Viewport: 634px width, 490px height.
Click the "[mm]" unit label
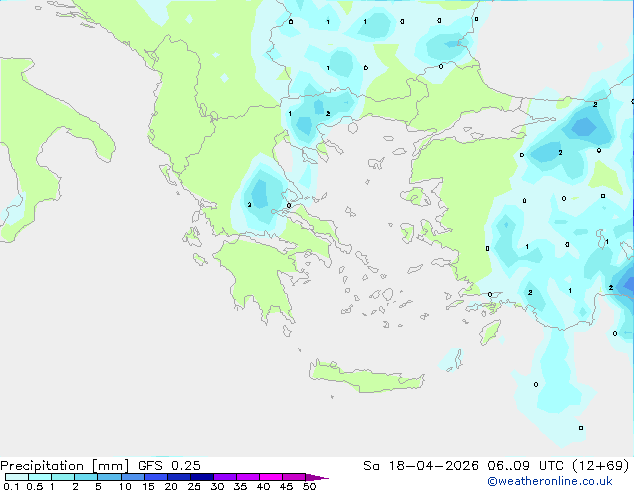110,466
